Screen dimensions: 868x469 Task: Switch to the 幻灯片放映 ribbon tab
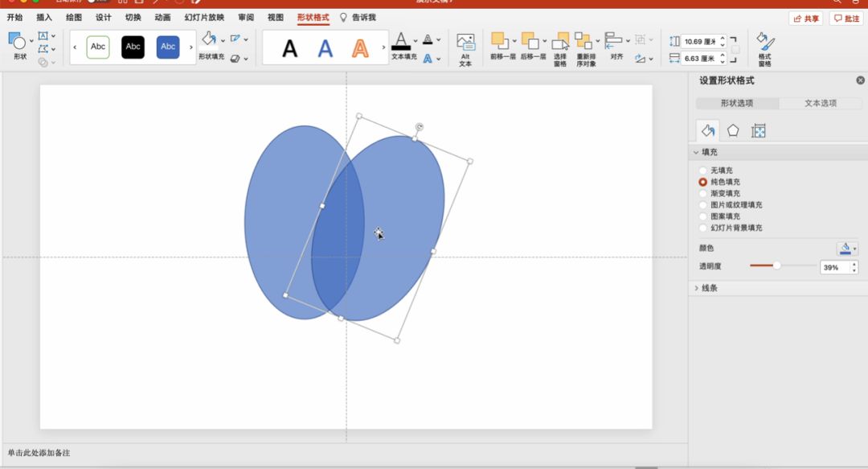click(x=204, y=17)
